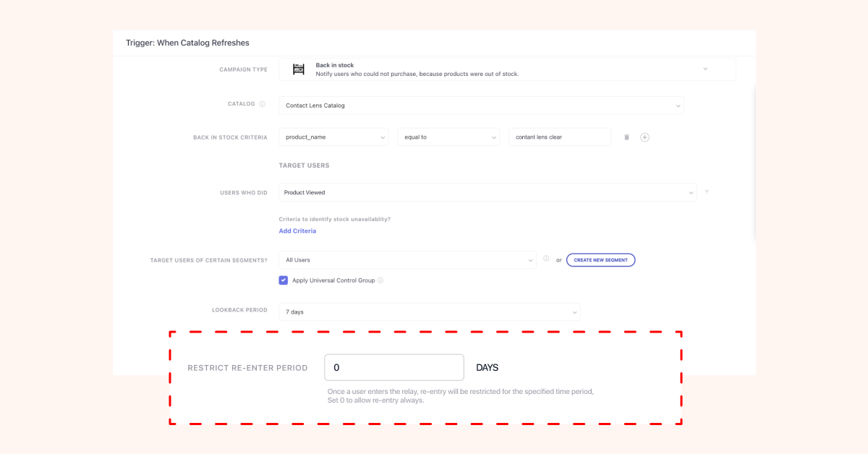
Task: Uncheck Apply Universal Control Group checkbox
Action: coord(284,280)
